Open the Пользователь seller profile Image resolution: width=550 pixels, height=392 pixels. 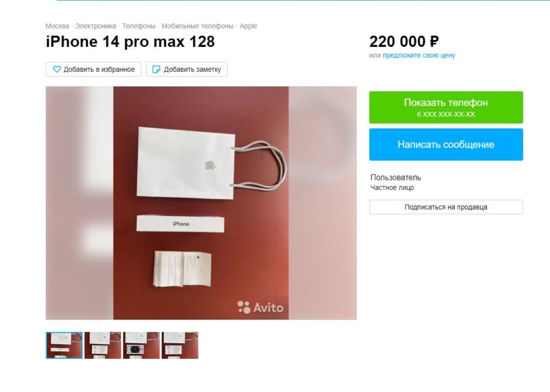(x=396, y=177)
